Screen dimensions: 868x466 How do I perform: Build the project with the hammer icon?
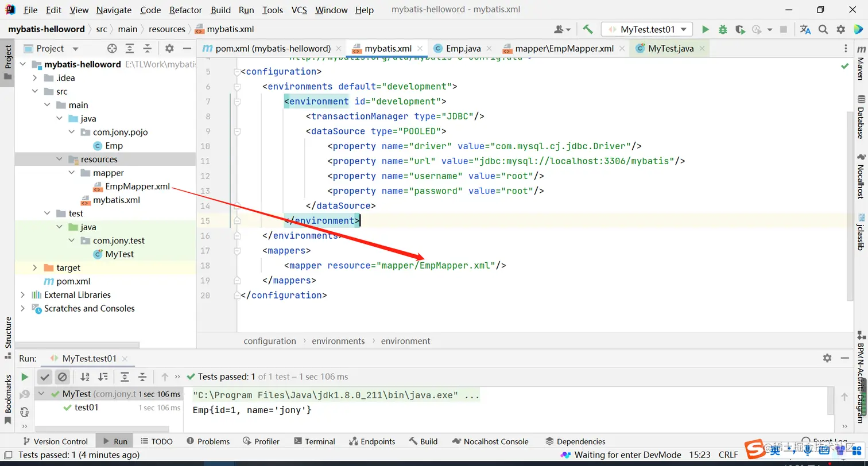click(587, 29)
